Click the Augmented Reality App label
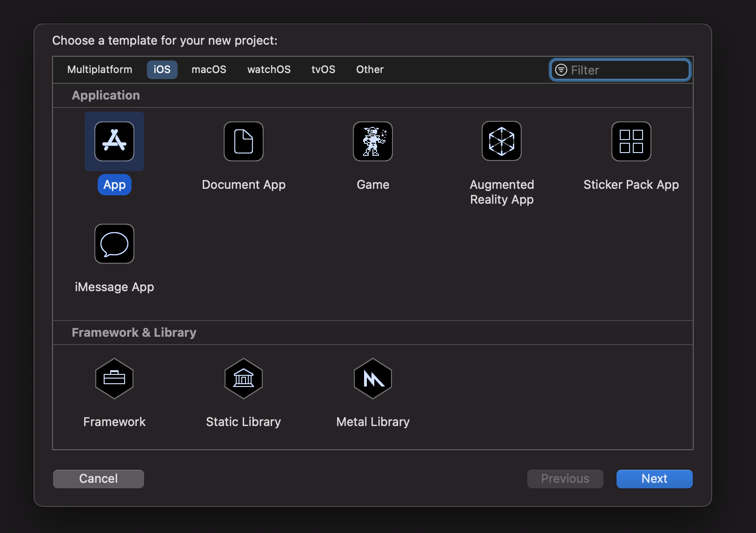756x533 pixels. point(502,192)
